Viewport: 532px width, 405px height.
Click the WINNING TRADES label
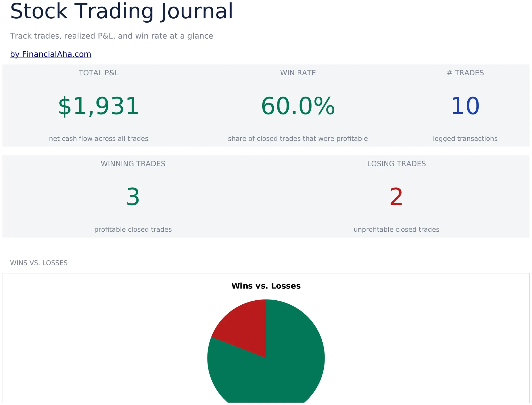[133, 164]
